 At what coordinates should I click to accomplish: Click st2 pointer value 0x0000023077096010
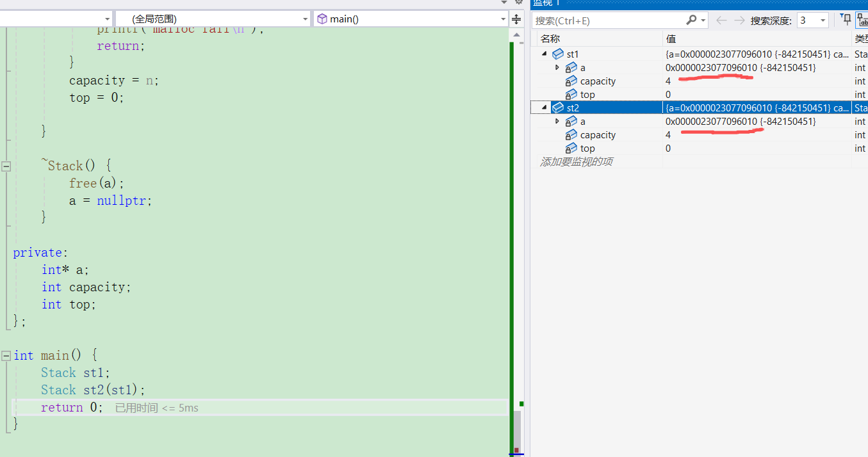[711, 122]
